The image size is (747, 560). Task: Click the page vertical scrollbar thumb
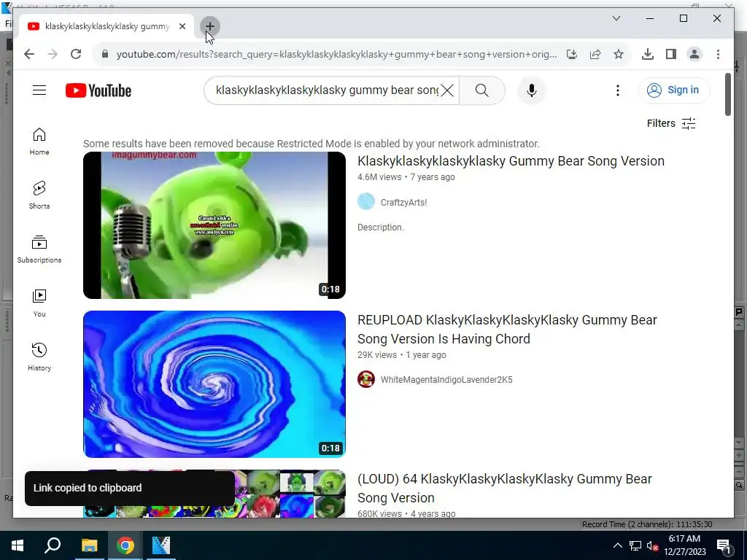727,94
